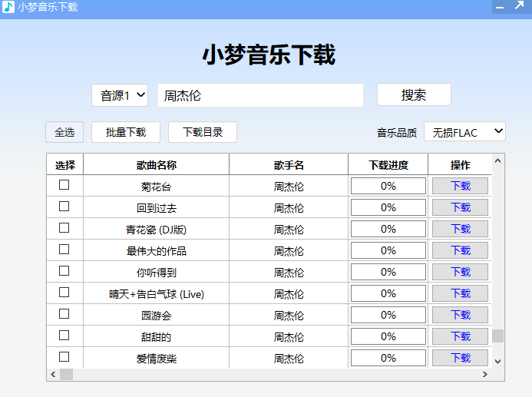Minimize the 小梦音乐下载 window
The image size is (532, 397).
500,7
